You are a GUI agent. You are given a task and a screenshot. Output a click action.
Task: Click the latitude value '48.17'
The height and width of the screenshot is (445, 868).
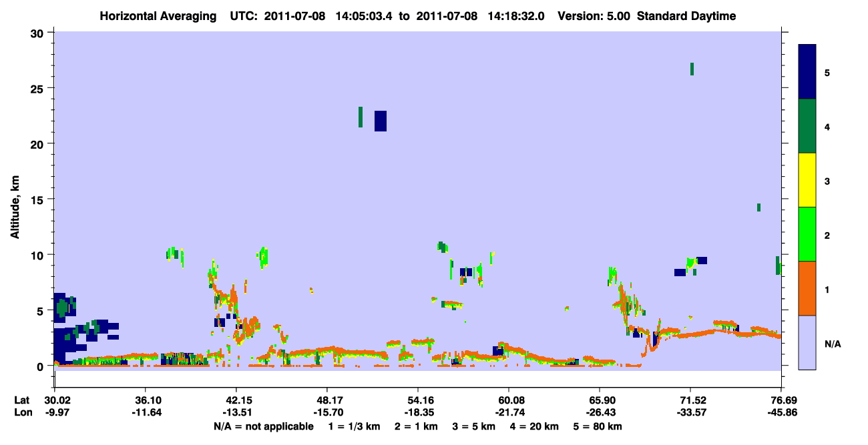point(327,400)
